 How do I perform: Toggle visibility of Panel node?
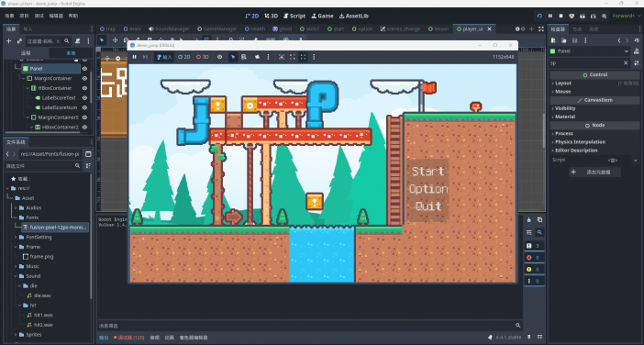click(85, 69)
